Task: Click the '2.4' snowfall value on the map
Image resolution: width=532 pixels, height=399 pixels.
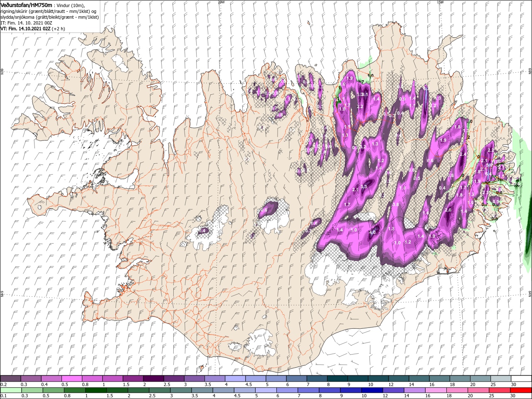Action: pyautogui.click(x=463, y=154)
